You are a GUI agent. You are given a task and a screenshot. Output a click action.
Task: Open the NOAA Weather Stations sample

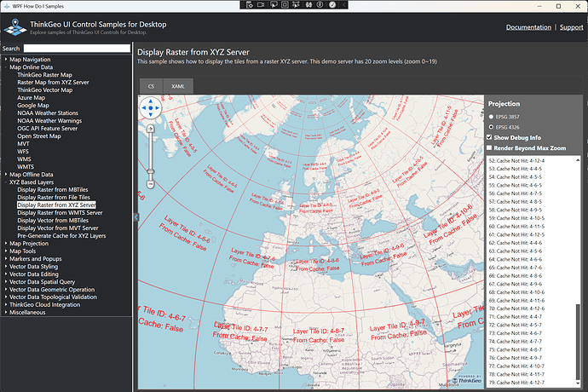[x=48, y=112]
